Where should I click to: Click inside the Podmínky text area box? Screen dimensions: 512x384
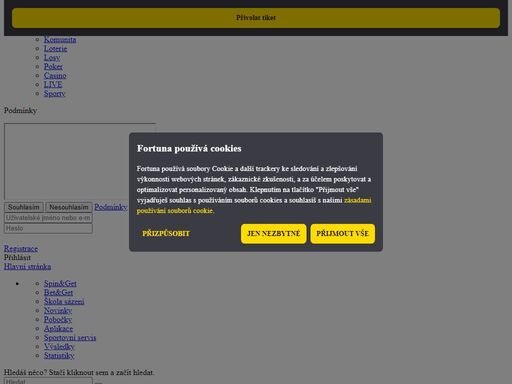click(x=80, y=162)
